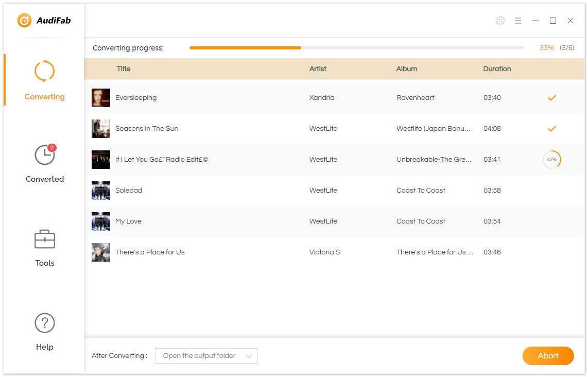
Task: Sort by the Duration column header
Action: pos(497,68)
